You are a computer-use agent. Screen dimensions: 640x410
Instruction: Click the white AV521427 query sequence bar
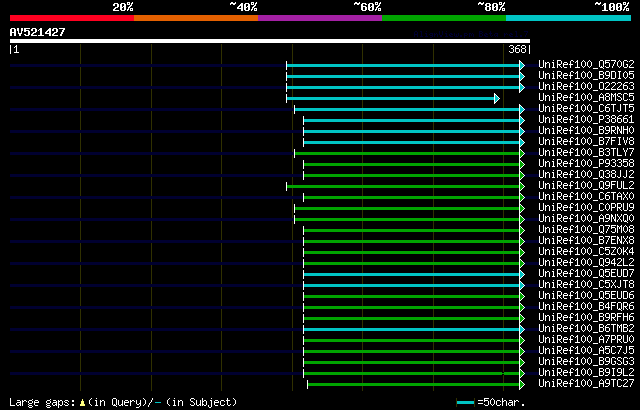[270, 41]
